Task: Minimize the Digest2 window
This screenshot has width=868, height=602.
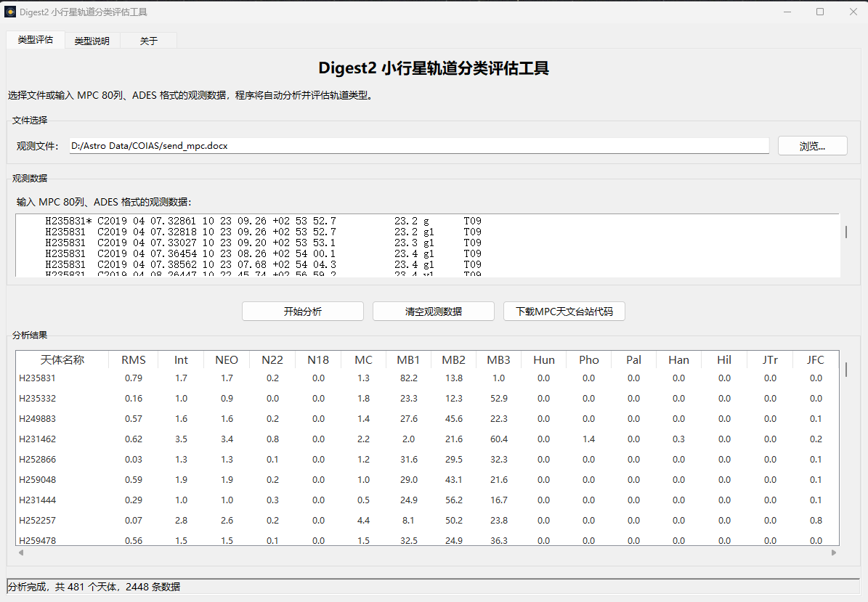Action: click(787, 12)
